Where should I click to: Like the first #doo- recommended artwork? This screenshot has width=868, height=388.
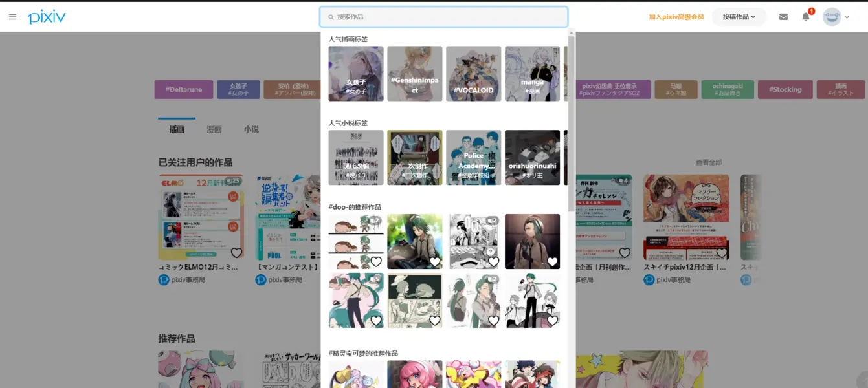click(375, 261)
